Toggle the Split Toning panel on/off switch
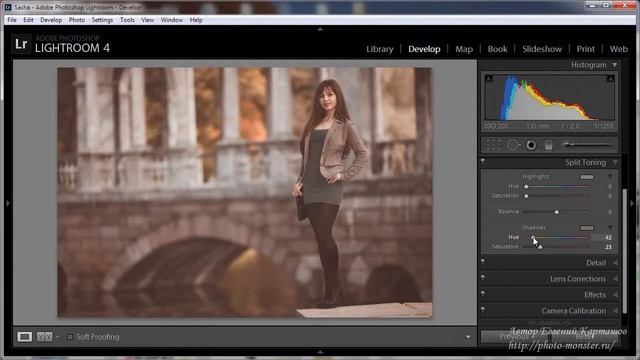 [483, 162]
